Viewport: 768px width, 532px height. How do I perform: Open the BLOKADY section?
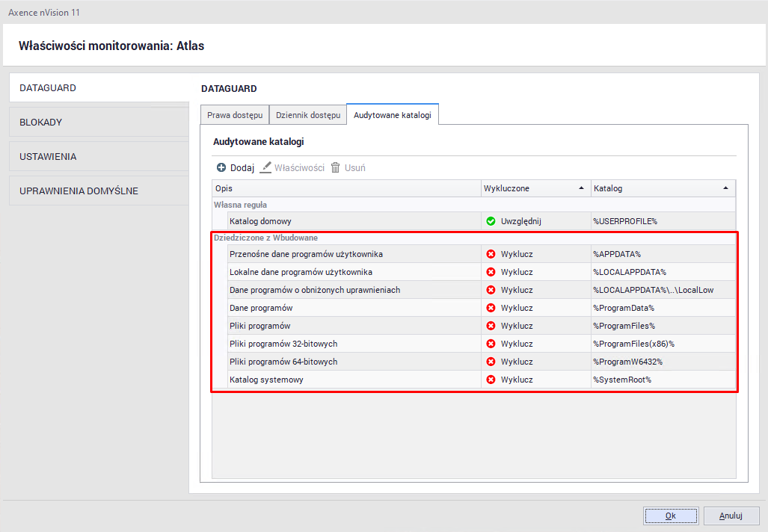(x=99, y=123)
